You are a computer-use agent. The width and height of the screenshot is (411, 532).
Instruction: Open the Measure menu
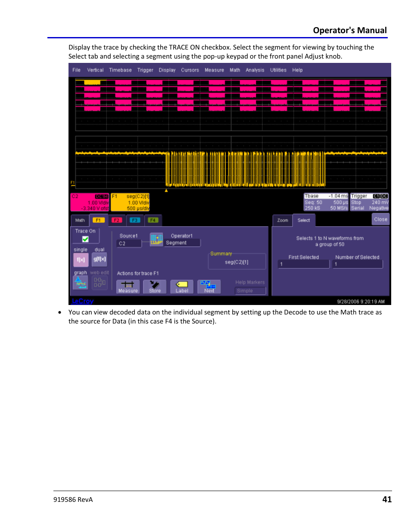[x=214, y=70]
